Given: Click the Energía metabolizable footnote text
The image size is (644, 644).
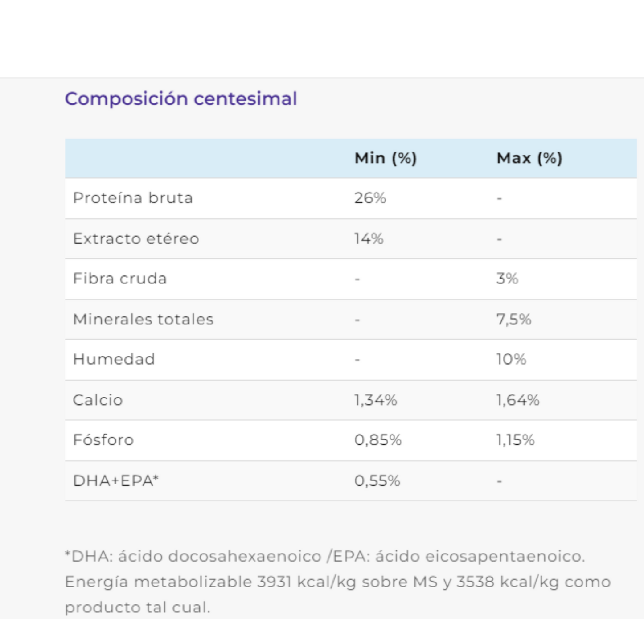Looking at the screenshot, I should click(x=338, y=594).
